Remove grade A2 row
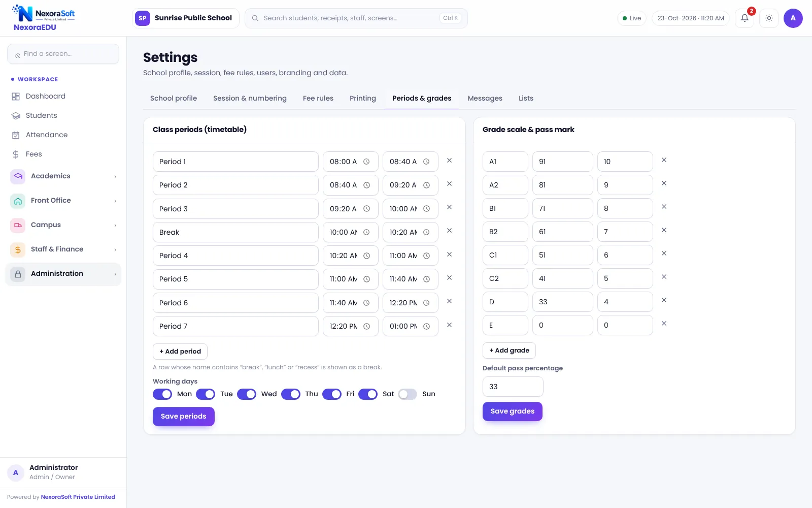 pyautogui.click(x=664, y=183)
